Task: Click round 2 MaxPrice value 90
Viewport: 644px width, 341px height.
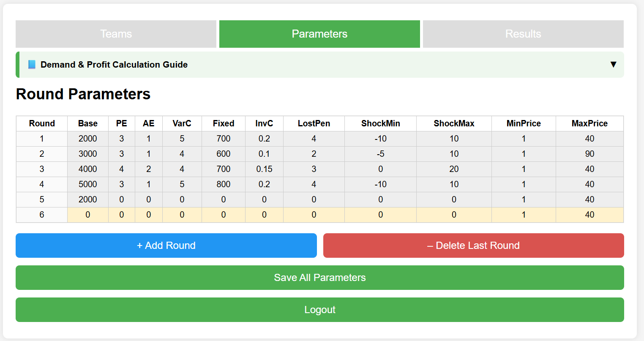Action: point(589,154)
